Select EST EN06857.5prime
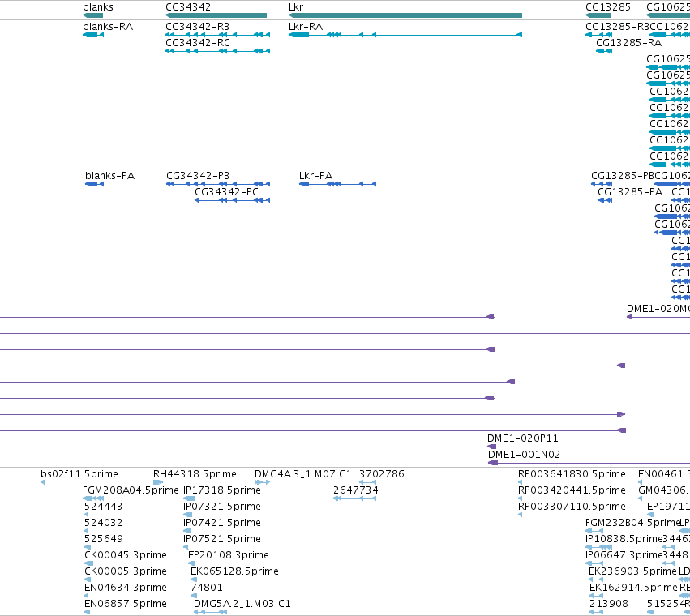This screenshot has height=616, width=690. pos(87,612)
